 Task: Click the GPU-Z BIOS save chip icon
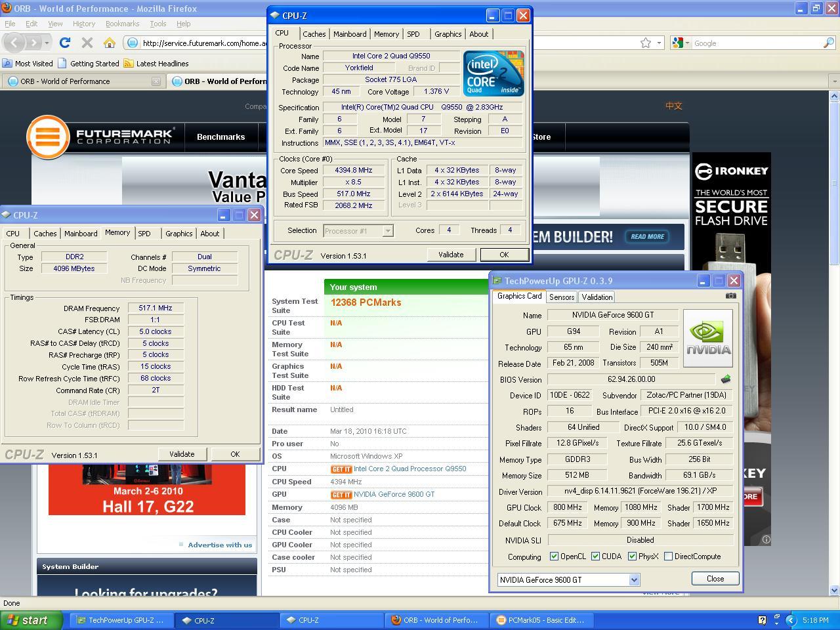[x=726, y=379]
